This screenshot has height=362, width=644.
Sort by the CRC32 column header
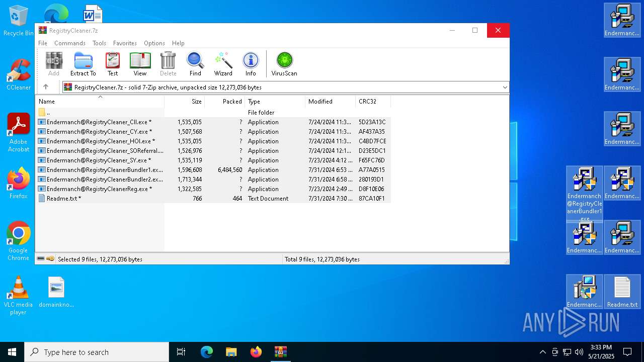(373, 102)
